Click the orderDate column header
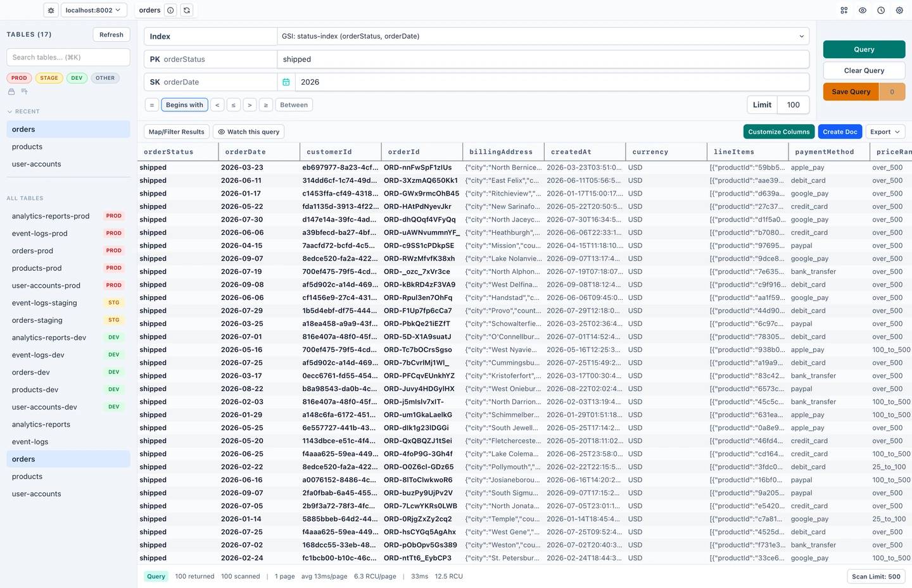912x588 pixels. click(x=259, y=152)
